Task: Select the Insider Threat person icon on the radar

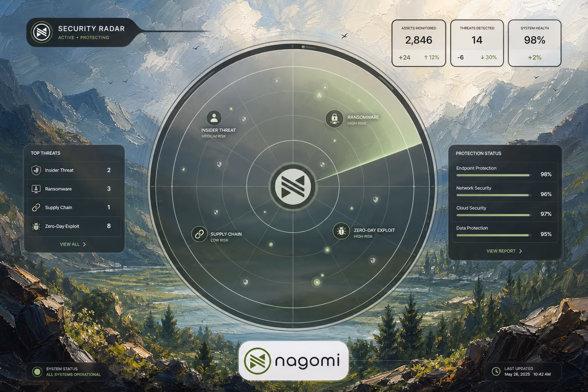Action: pos(214,118)
